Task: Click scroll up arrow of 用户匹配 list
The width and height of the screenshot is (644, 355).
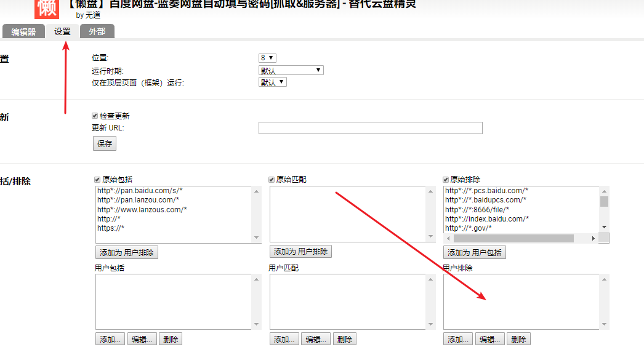Action: (430, 279)
